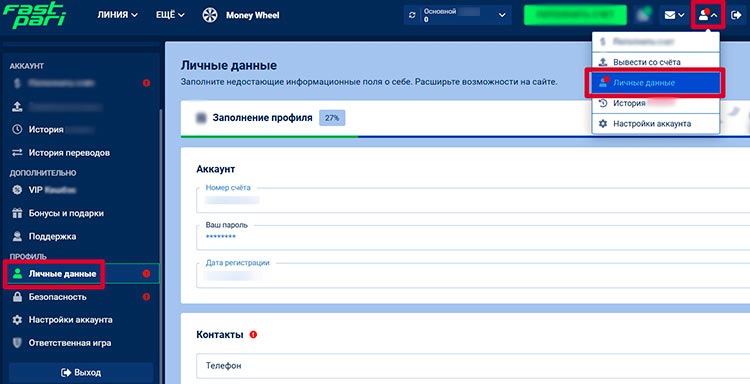The width and height of the screenshot is (750, 384).
Task: Expand the ЕЩЁ dropdown menu
Action: [170, 15]
